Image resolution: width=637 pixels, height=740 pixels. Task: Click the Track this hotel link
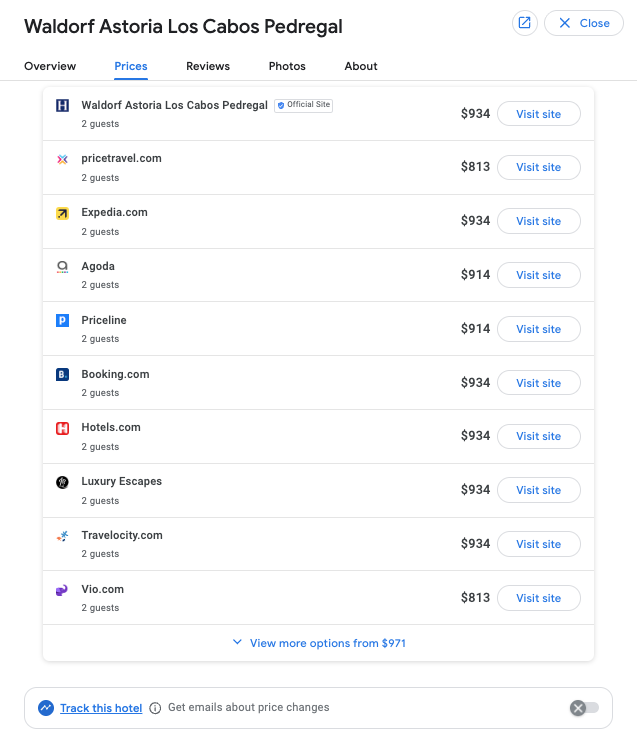point(101,708)
